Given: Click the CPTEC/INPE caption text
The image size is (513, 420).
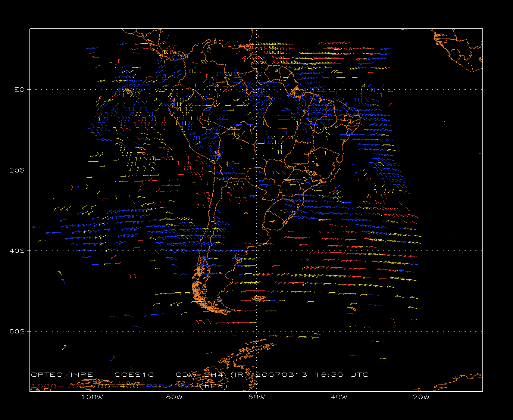Looking at the screenshot, I should pos(63,374).
